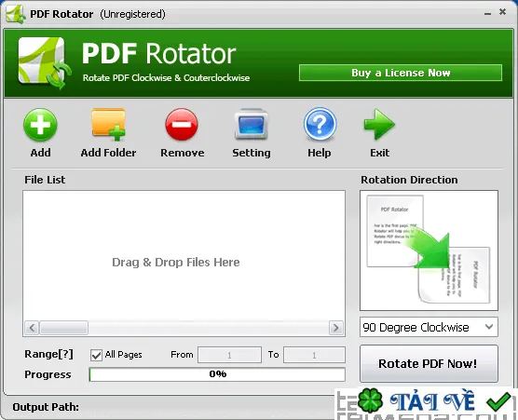518x420 pixels.
Task: Click the progress bar showing 0%
Action: (x=217, y=374)
